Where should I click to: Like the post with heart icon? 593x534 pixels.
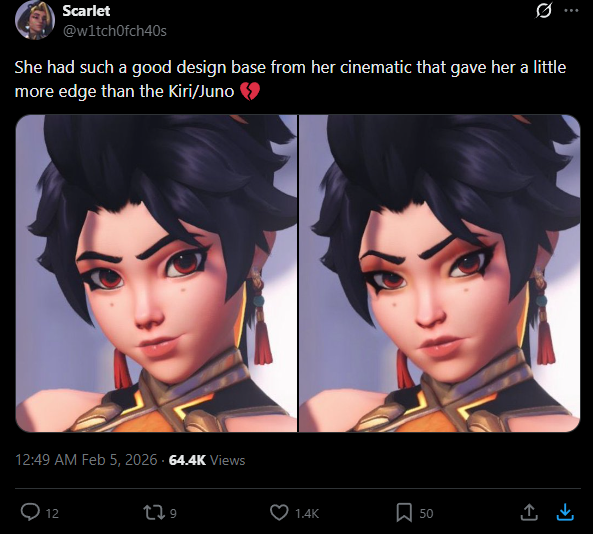[x=279, y=513]
